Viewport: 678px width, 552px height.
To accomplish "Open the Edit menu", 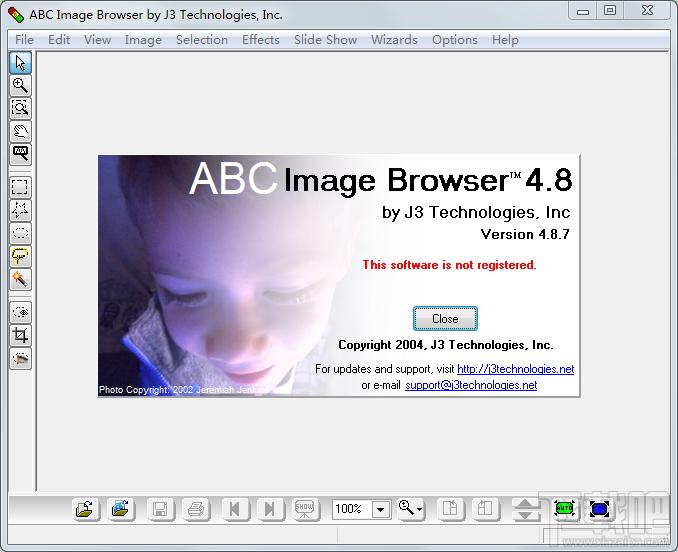I will (x=59, y=40).
